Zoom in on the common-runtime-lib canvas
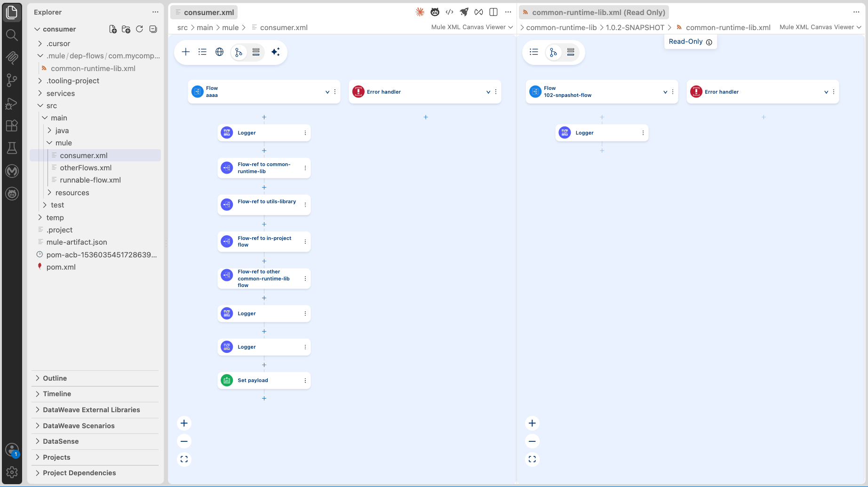This screenshot has height=487, width=868. click(532, 423)
